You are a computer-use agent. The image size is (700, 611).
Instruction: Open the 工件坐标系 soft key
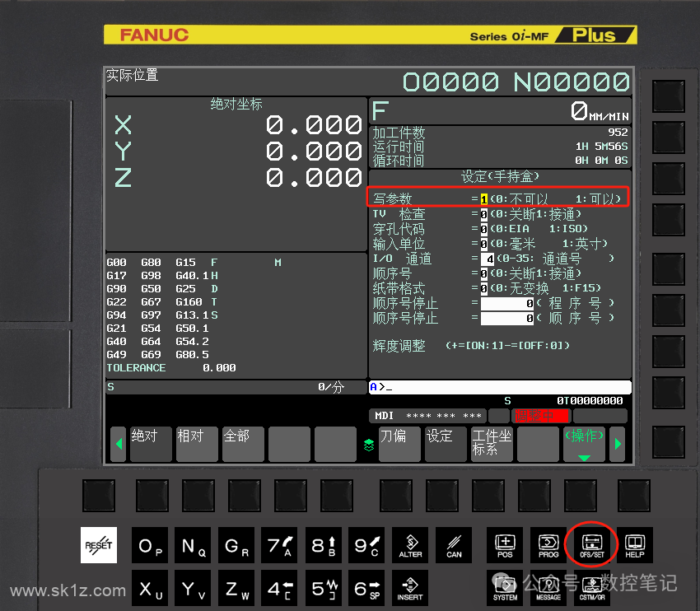492,444
